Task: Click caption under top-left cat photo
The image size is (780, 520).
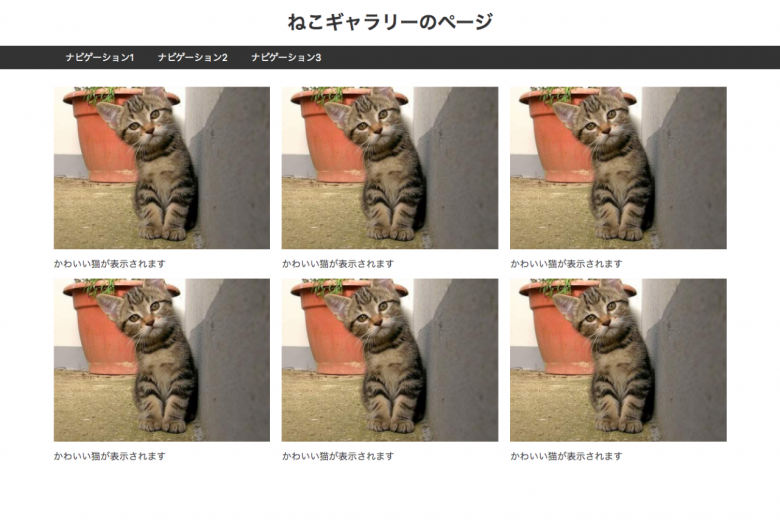Action: (109, 264)
